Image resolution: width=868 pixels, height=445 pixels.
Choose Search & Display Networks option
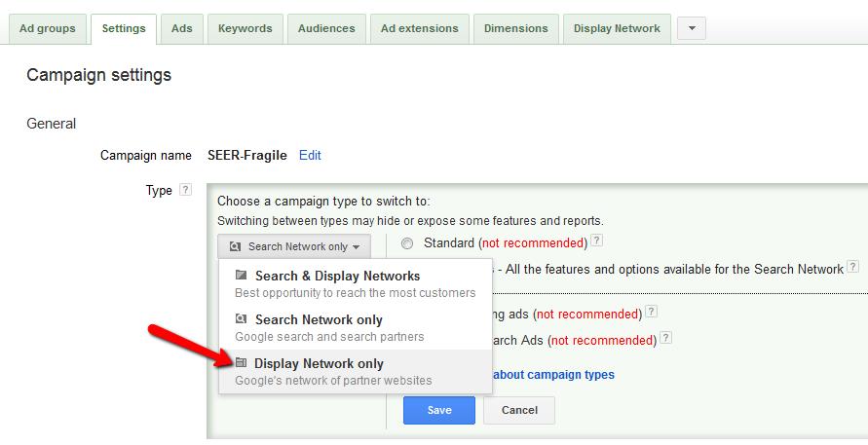(337, 277)
